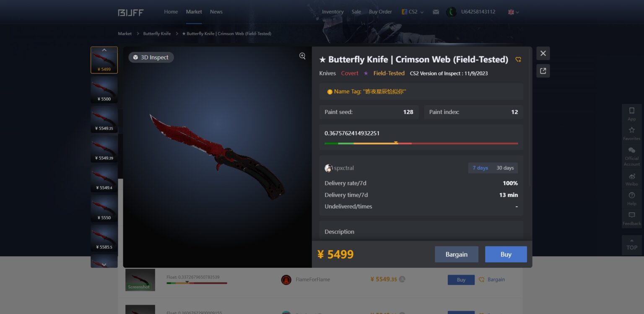Open the language flag dropdown
Image resolution: width=644 pixels, height=314 pixels.
pyautogui.click(x=514, y=12)
